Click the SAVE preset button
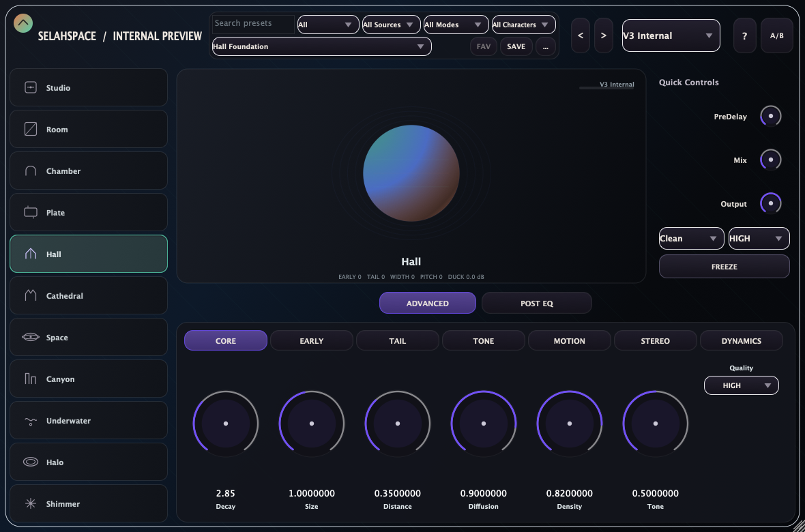 click(516, 46)
